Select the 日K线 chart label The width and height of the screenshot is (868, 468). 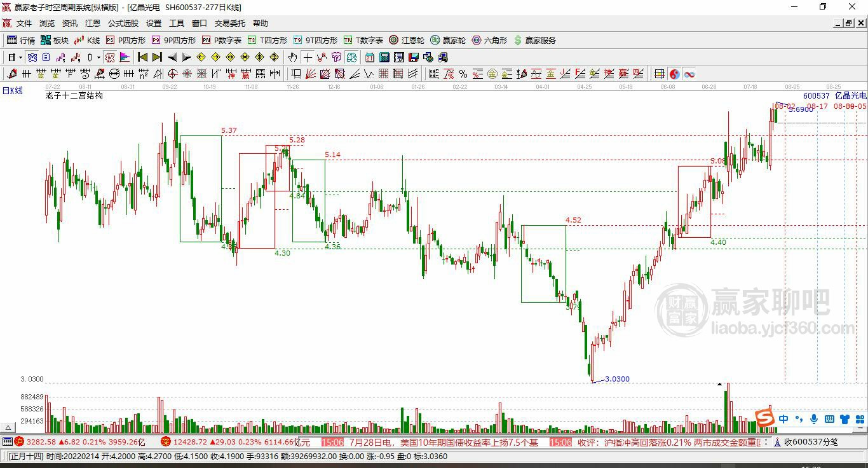13,90
